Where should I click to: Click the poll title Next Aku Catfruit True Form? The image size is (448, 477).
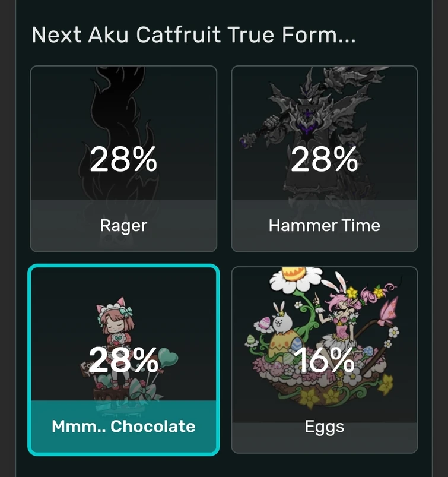pos(193,34)
